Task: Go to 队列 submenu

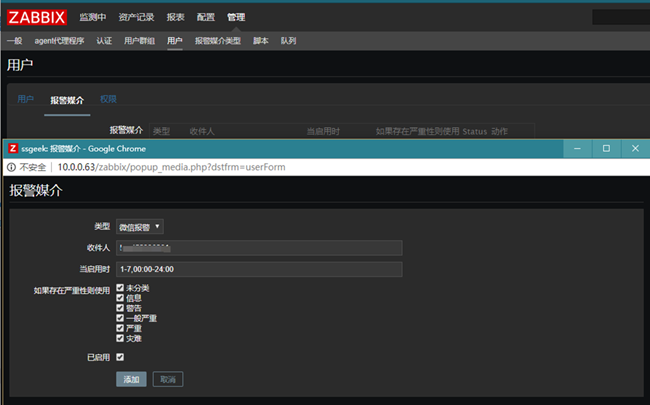Action: pos(288,41)
